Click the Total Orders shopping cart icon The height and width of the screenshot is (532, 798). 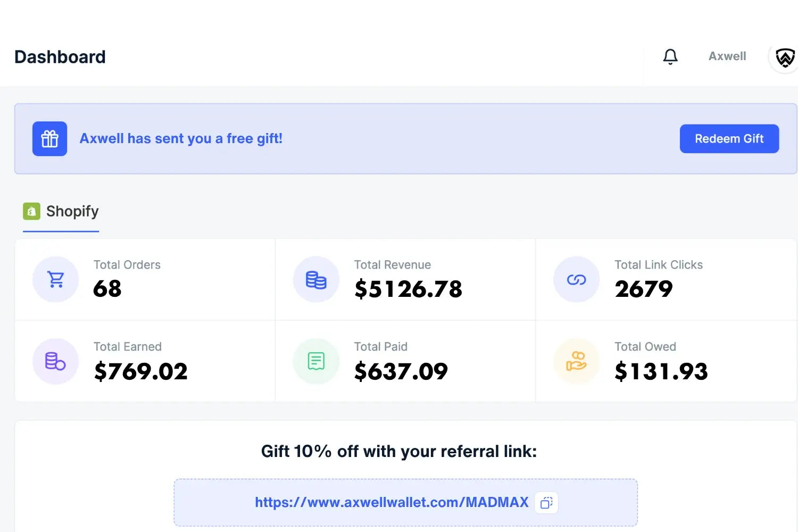tap(56, 279)
